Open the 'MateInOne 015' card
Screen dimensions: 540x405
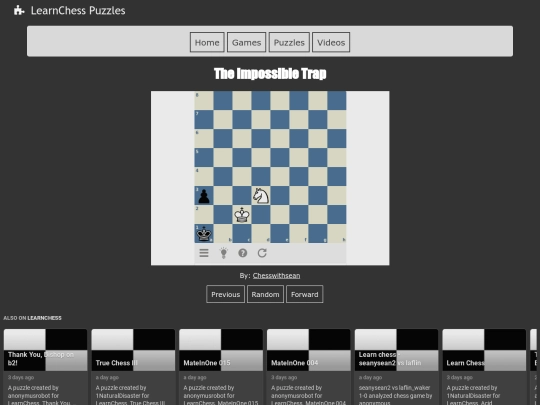pos(221,367)
